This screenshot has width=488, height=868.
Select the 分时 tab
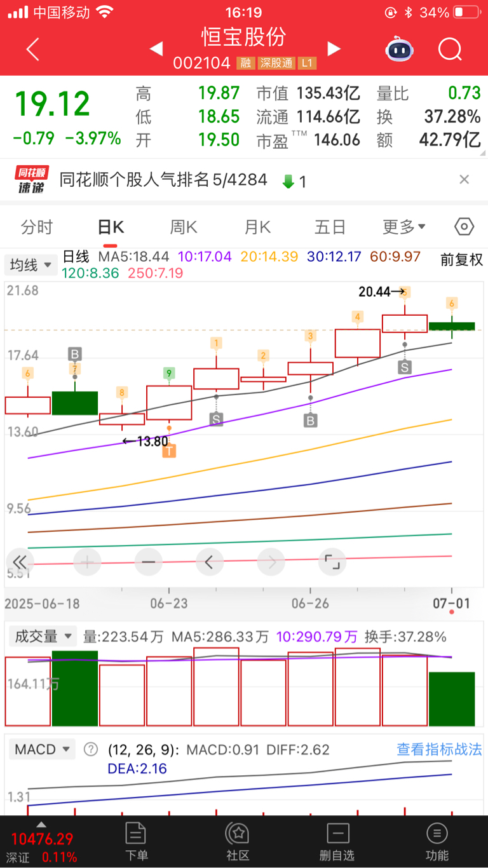[37, 227]
